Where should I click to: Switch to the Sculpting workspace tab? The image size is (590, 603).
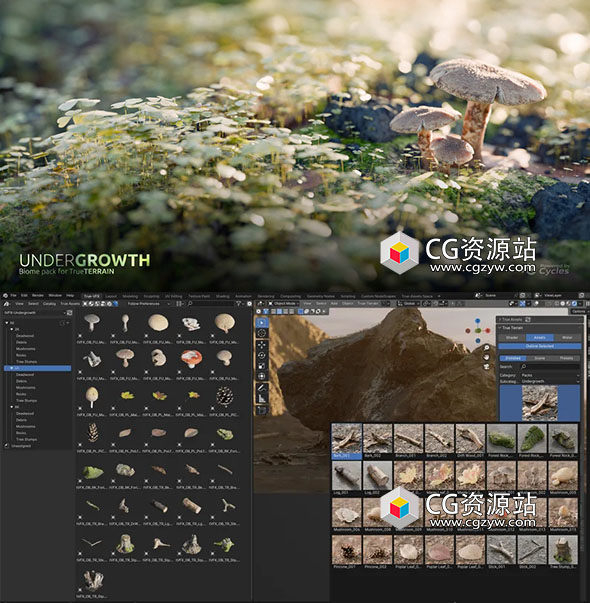tap(152, 296)
